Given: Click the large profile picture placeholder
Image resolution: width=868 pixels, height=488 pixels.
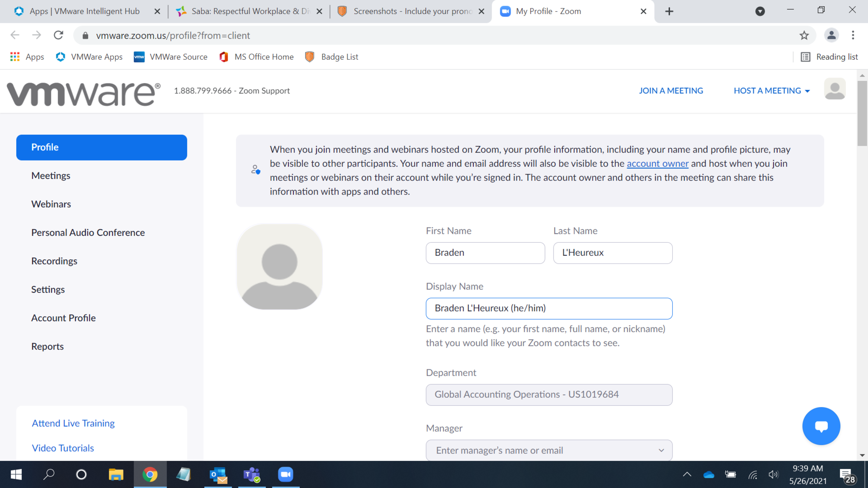Looking at the screenshot, I should coord(279,267).
